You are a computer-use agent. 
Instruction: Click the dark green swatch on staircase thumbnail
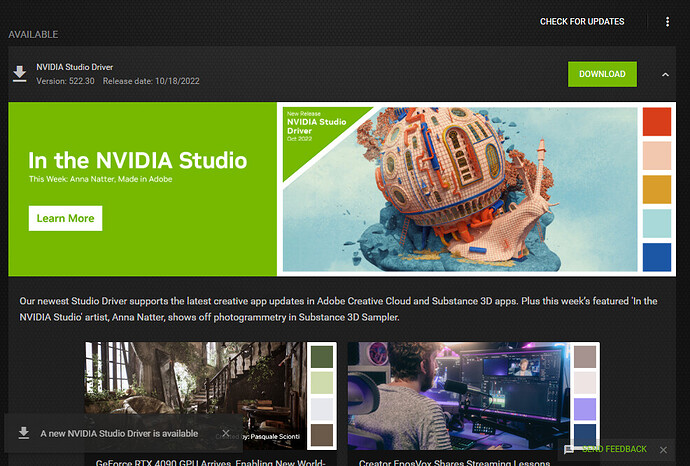pos(322,356)
